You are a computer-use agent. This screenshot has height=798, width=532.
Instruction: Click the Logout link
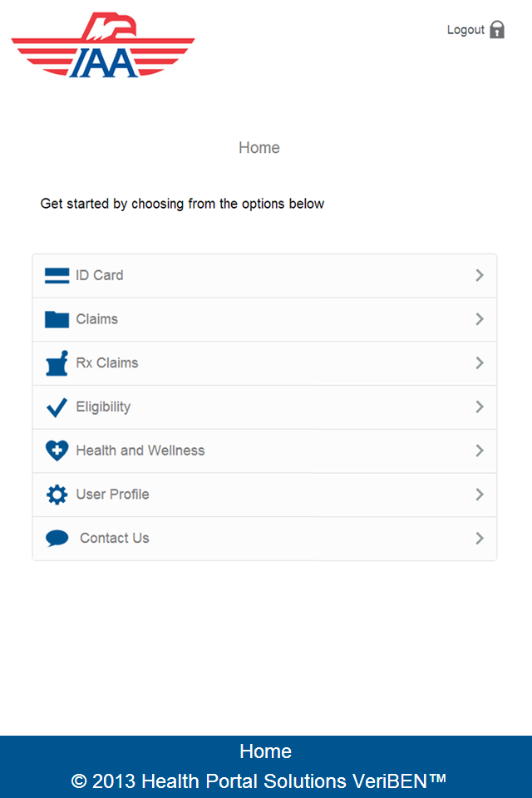click(465, 30)
